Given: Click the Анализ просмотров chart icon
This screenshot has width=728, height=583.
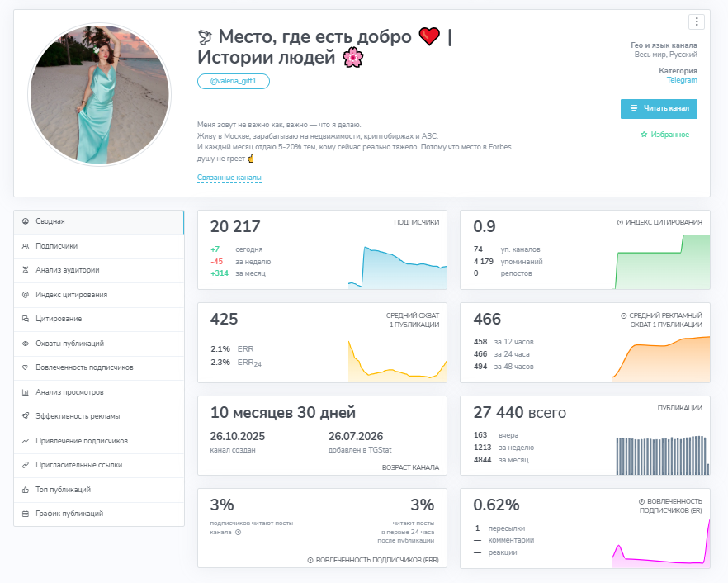Looking at the screenshot, I should (x=26, y=392).
